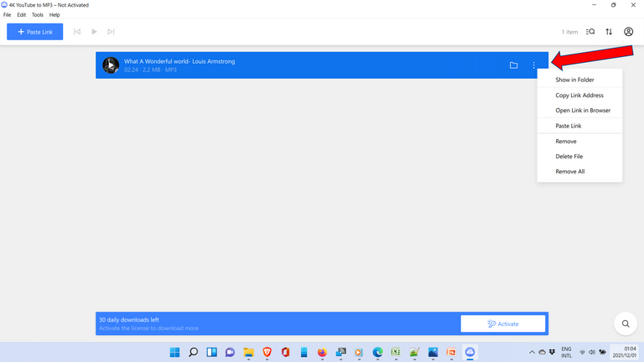The width and height of the screenshot is (644, 362).
Task: Play What A Wonderful World thumbnail
Action: pos(111,65)
